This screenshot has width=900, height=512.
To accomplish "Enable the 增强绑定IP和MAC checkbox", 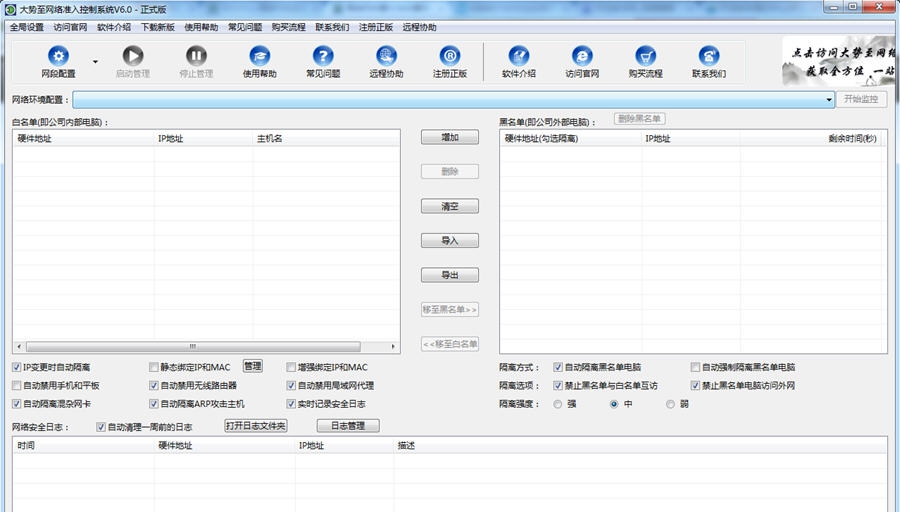I will click(291, 367).
